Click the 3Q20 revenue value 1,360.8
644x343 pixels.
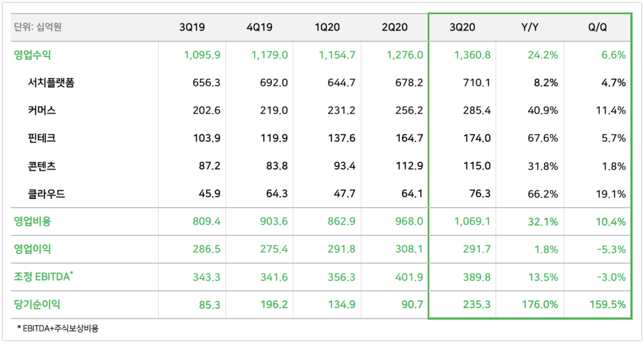(472, 55)
